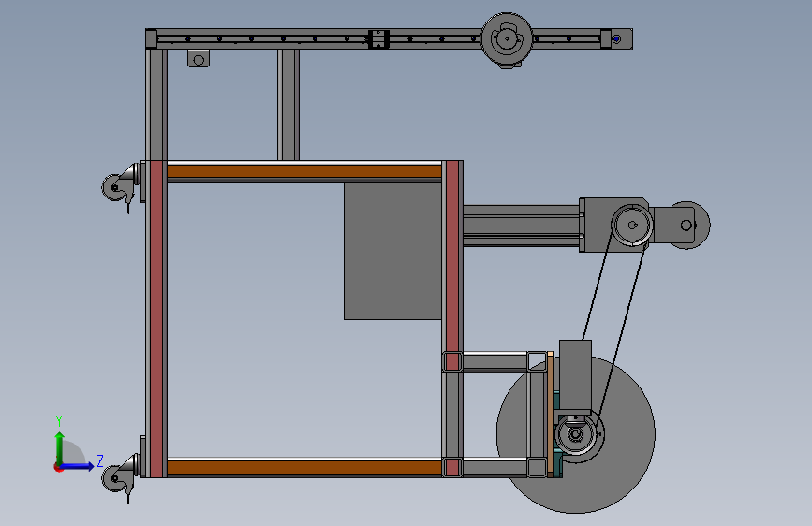This screenshot has height=526, width=812.
Task: Select the small bracket with hole under top rail
Action: 199,59
